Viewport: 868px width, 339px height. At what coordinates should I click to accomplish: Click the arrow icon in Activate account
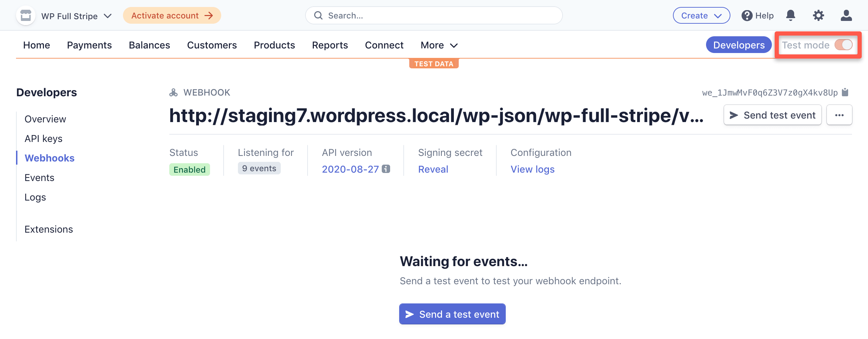(x=209, y=15)
